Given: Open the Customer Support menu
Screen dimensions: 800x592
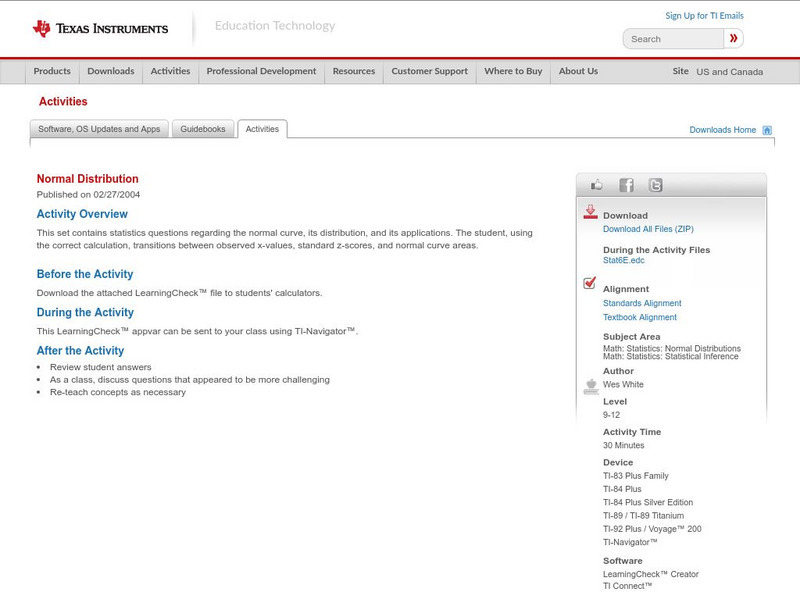Looking at the screenshot, I should click(429, 71).
